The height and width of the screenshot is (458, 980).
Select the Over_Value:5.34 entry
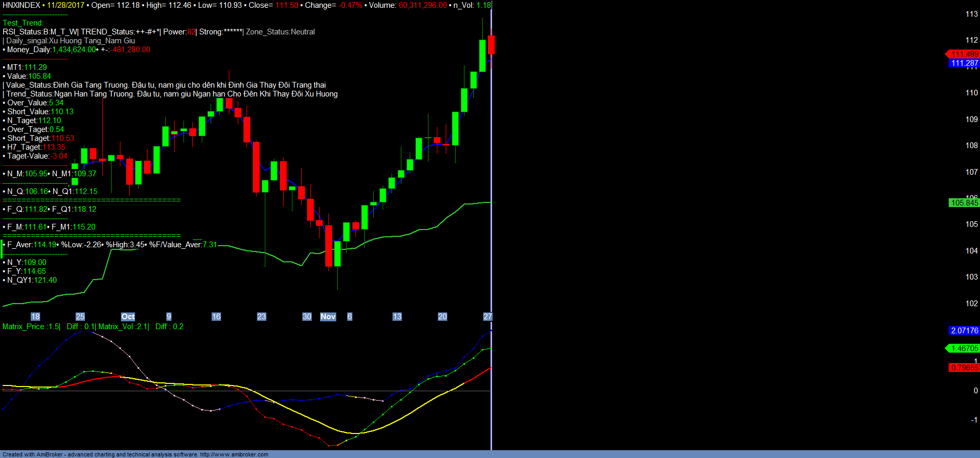(35, 103)
